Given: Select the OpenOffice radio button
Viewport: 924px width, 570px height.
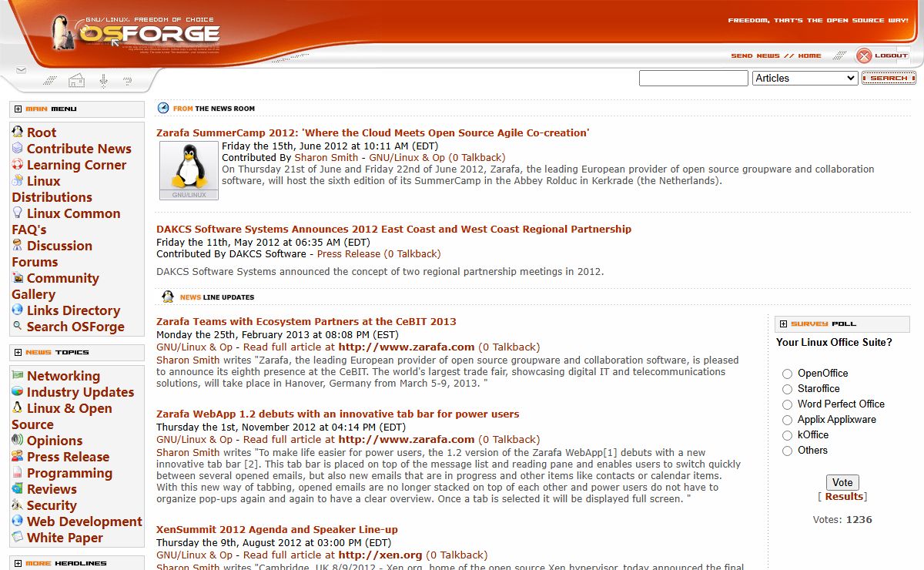Looking at the screenshot, I should [x=787, y=374].
